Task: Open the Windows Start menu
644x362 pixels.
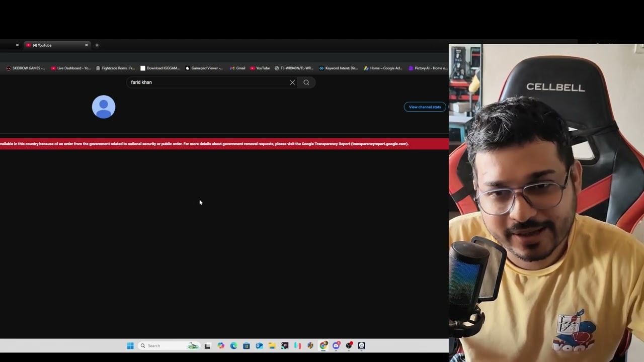Action: click(x=130, y=345)
